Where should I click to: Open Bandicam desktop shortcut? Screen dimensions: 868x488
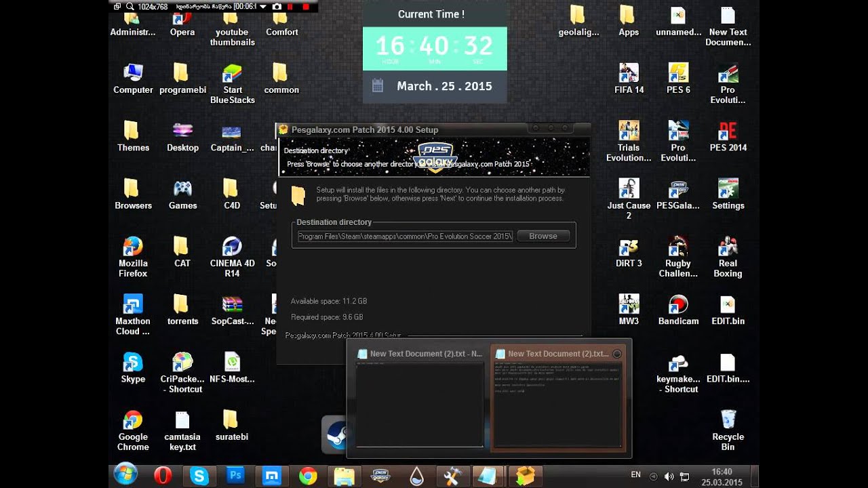pos(678,310)
